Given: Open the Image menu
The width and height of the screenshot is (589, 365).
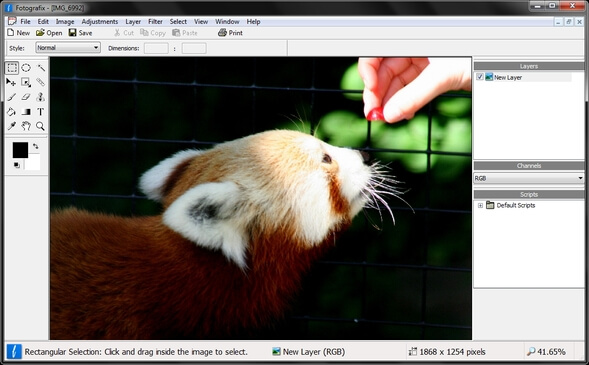Looking at the screenshot, I should (x=65, y=21).
